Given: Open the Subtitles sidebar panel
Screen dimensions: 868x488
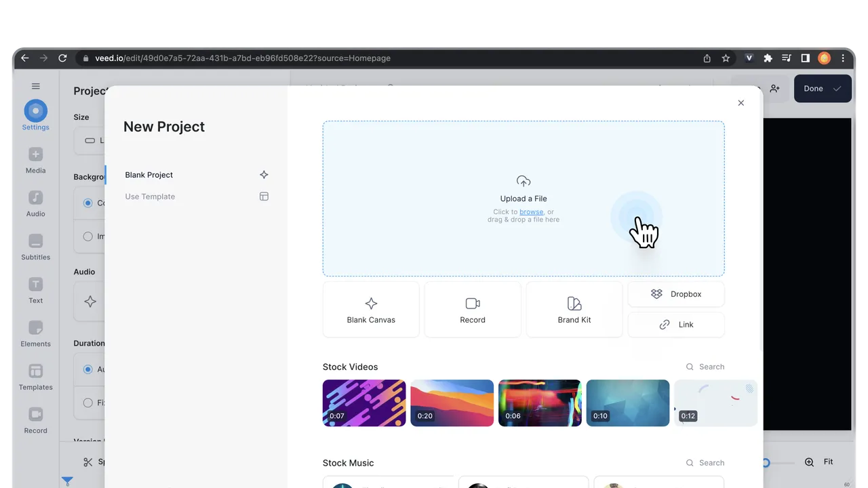Looking at the screenshot, I should click(35, 247).
